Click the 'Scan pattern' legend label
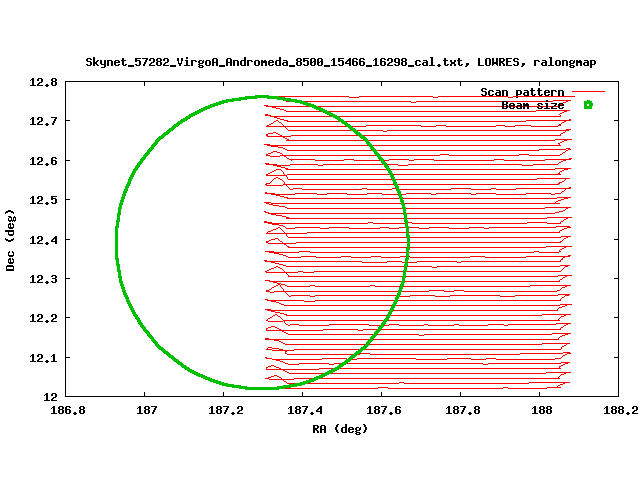 tap(522, 92)
